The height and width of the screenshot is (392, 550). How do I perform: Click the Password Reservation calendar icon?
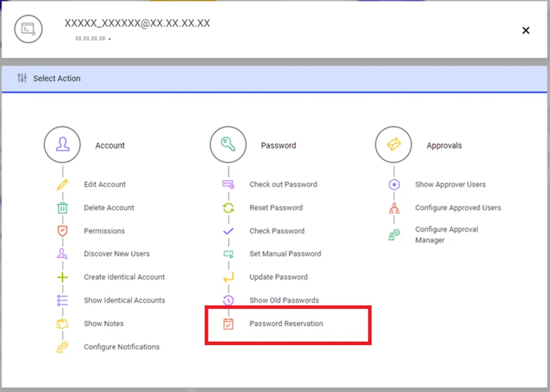coord(228,324)
